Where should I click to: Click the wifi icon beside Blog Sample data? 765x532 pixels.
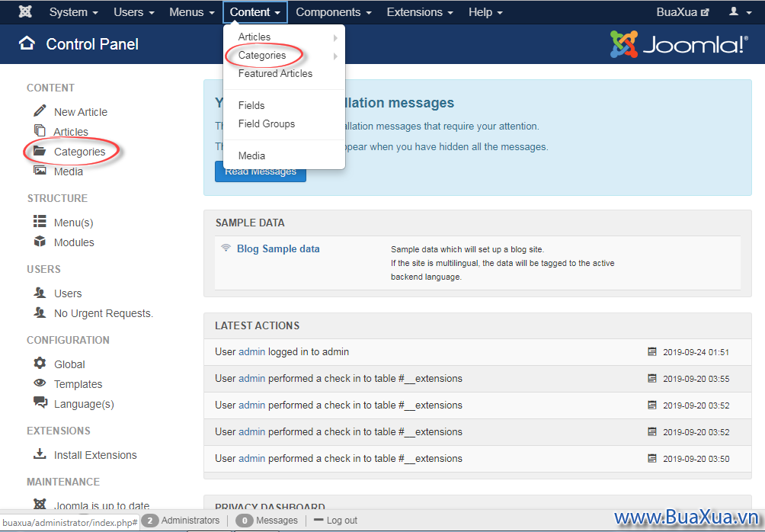point(226,248)
